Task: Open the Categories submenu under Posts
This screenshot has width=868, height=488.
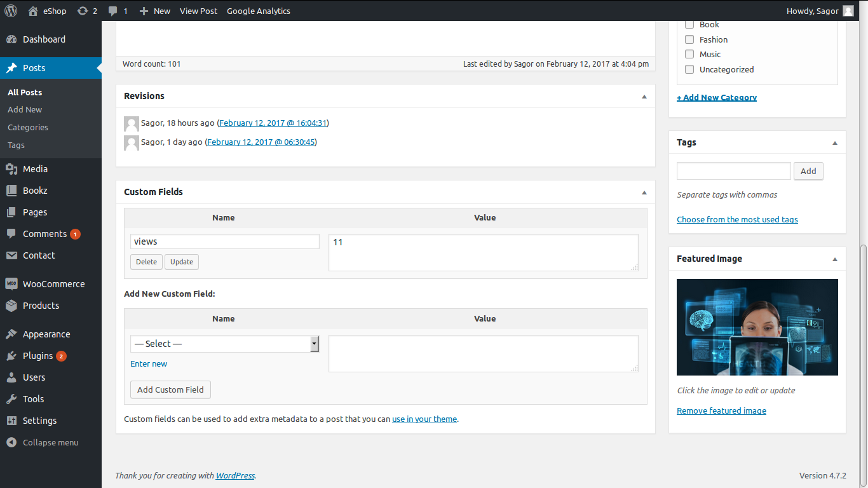Action: [28, 127]
